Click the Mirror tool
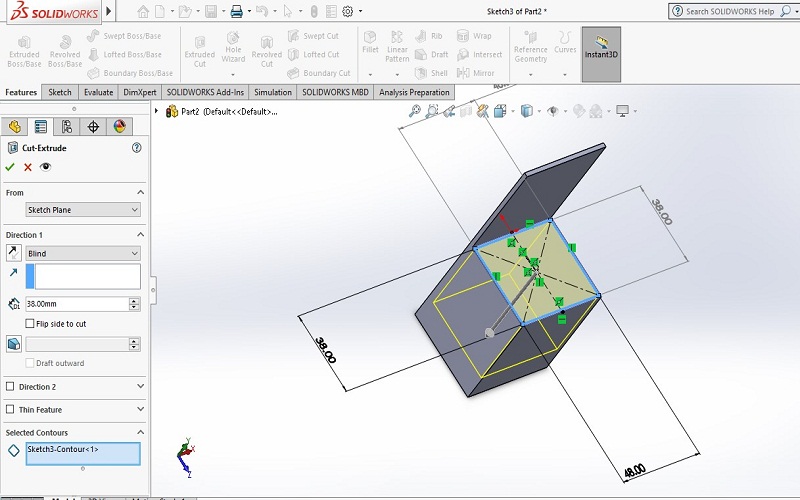The width and height of the screenshot is (800, 500). coord(476,73)
